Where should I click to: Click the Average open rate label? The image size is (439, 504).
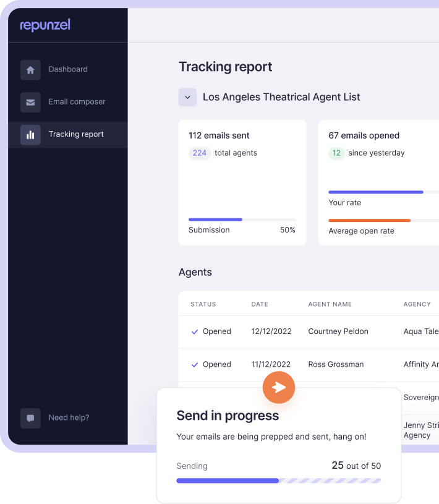pos(361,231)
